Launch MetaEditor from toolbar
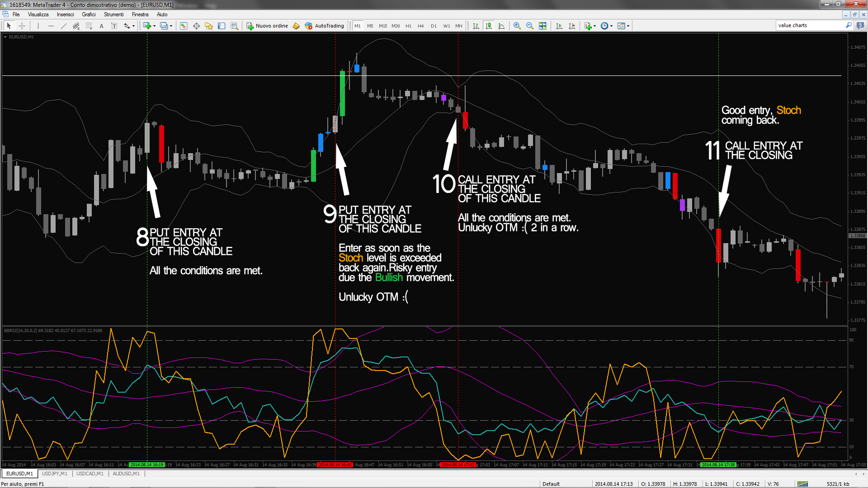The image size is (868, 488). click(x=296, y=26)
